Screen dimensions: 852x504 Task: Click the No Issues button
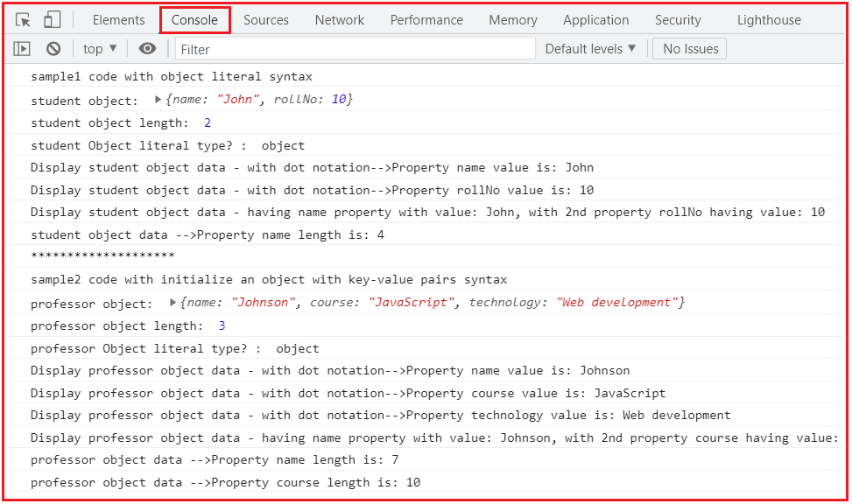(689, 48)
